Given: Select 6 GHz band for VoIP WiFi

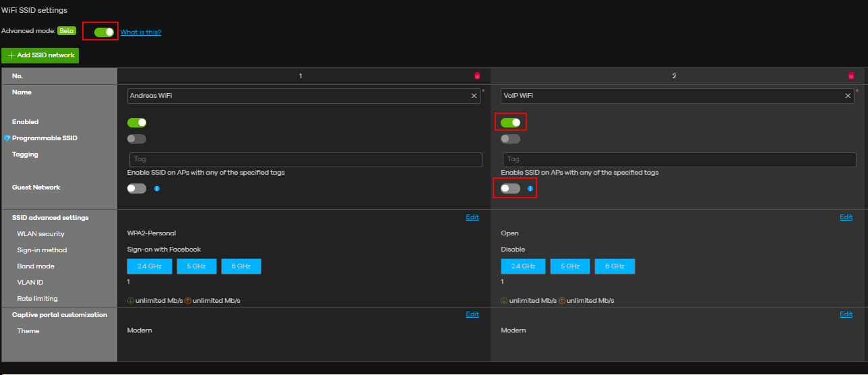Looking at the screenshot, I should click(x=614, y=266).
